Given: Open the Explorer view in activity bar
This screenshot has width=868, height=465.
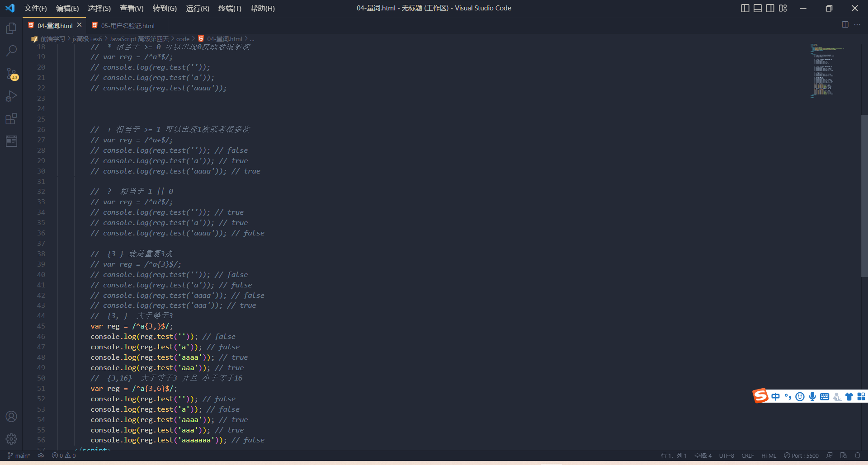Looking at the screenshot, I should tap(11, 28).
